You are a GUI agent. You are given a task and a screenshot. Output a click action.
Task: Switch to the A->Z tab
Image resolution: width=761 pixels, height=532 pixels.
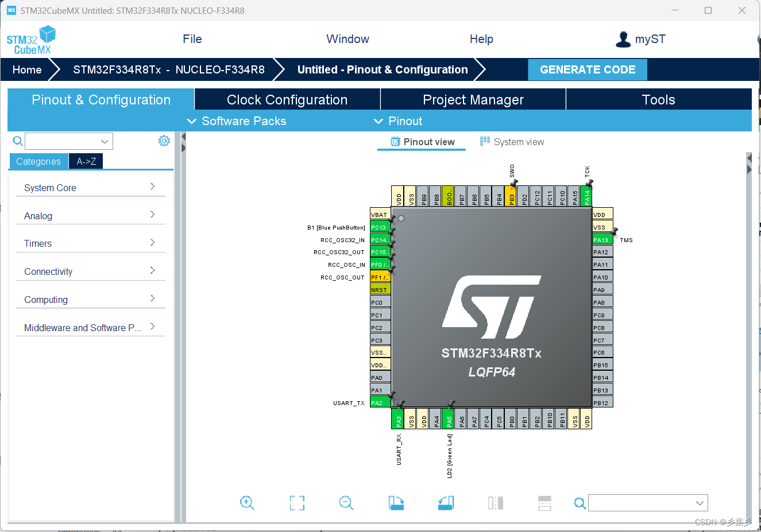coord(86,161)
